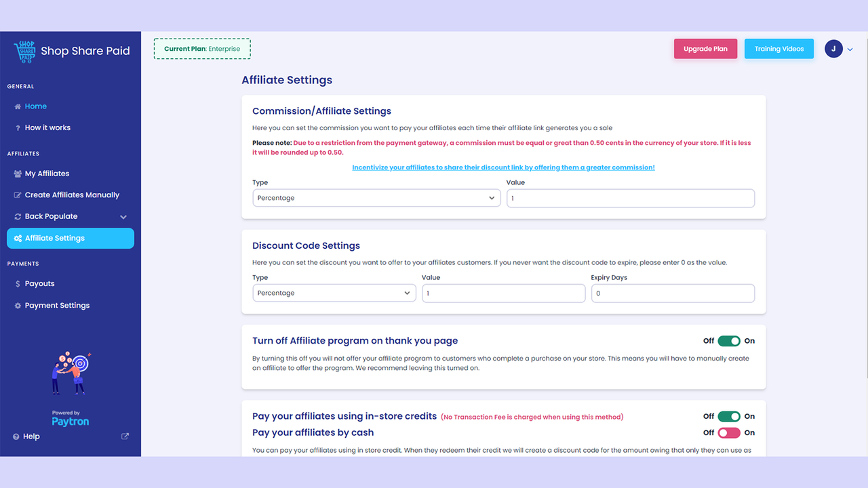
Task: Toggle the pay by cash switch
Action: [x=729, y=432]
